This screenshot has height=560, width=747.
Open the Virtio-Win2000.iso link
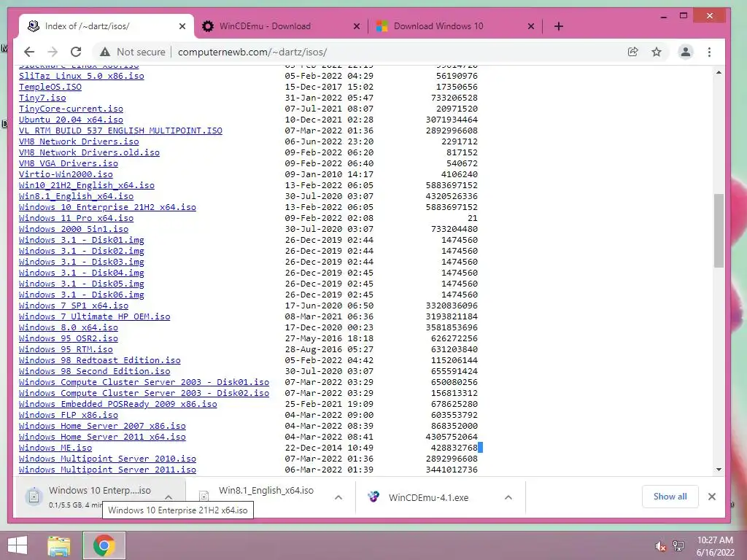[66, 174]
